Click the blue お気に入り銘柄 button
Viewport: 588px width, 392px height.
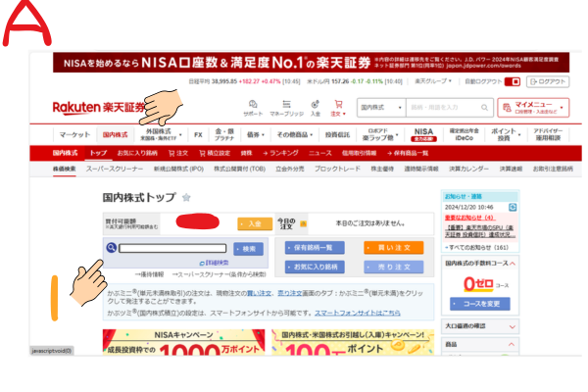tap(315, 268)
